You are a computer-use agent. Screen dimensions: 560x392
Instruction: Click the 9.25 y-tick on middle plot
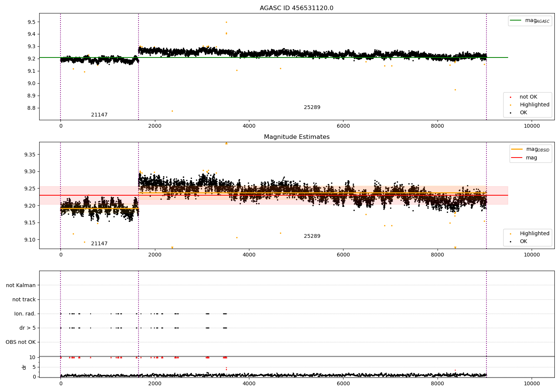pos(30,189)
